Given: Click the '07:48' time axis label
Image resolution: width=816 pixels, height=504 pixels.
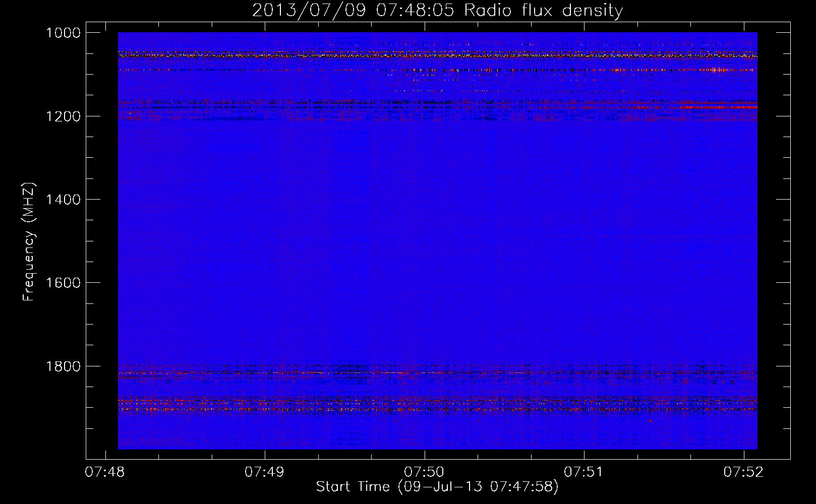Looking at the screenshot, I should pos(105,472).
